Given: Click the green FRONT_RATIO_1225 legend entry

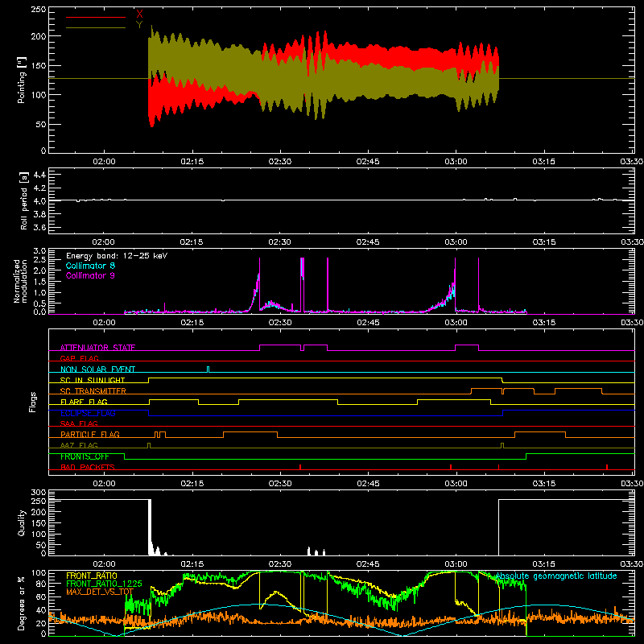Looking at the screenshot, I should (104, 584).
